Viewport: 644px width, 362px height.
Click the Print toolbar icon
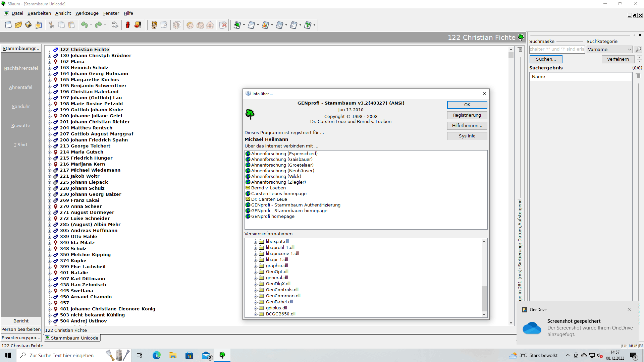click(x=115, y=25)
